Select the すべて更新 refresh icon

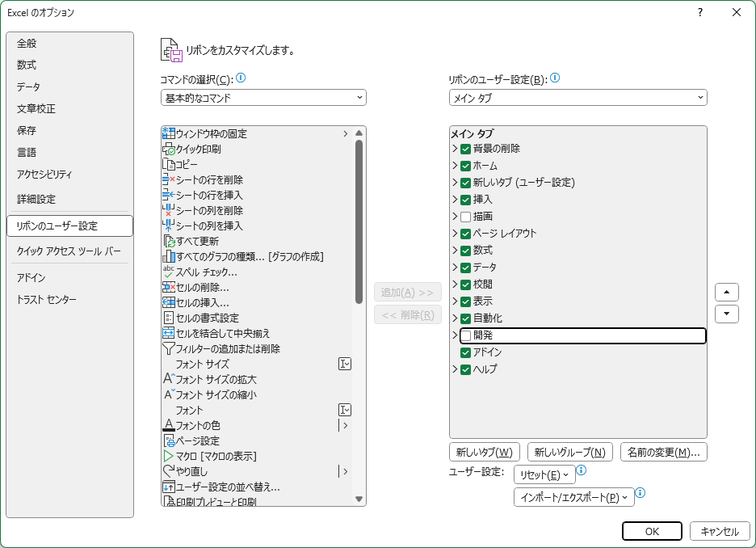pos(168,241)
